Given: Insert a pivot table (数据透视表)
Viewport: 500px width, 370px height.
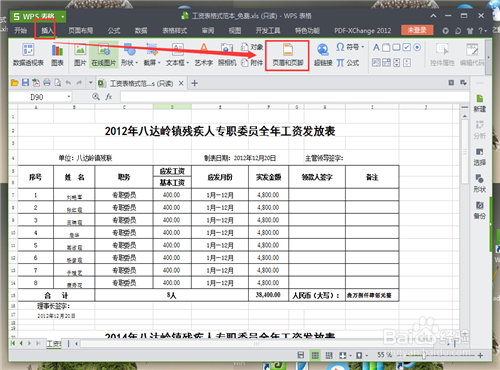Looking at the screenshot, I should point(28,55).
